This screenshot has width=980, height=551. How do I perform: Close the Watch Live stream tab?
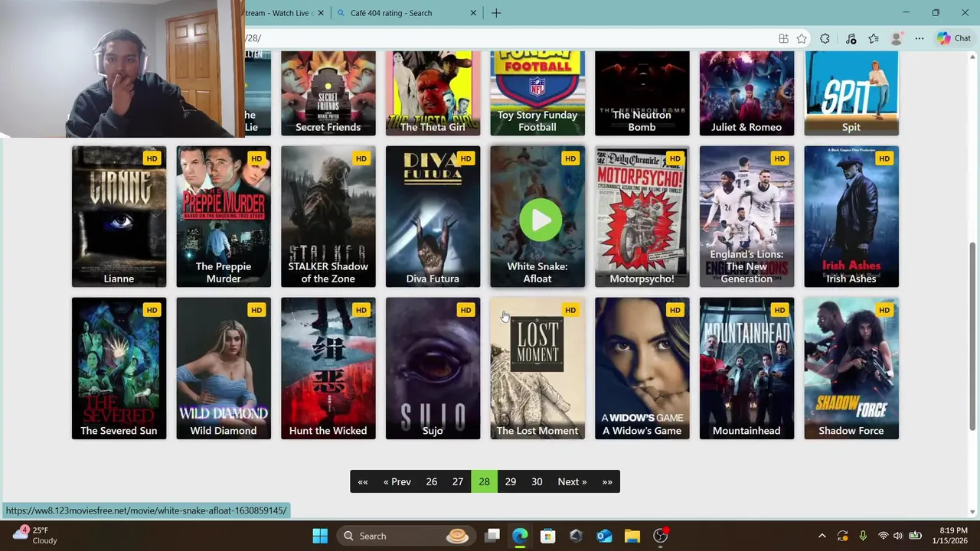tap(321, 13)
